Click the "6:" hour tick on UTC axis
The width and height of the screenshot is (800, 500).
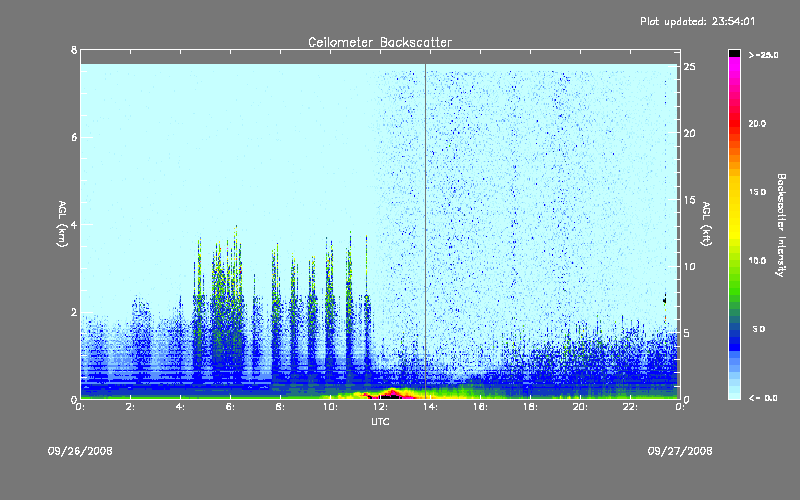point(231,407)
